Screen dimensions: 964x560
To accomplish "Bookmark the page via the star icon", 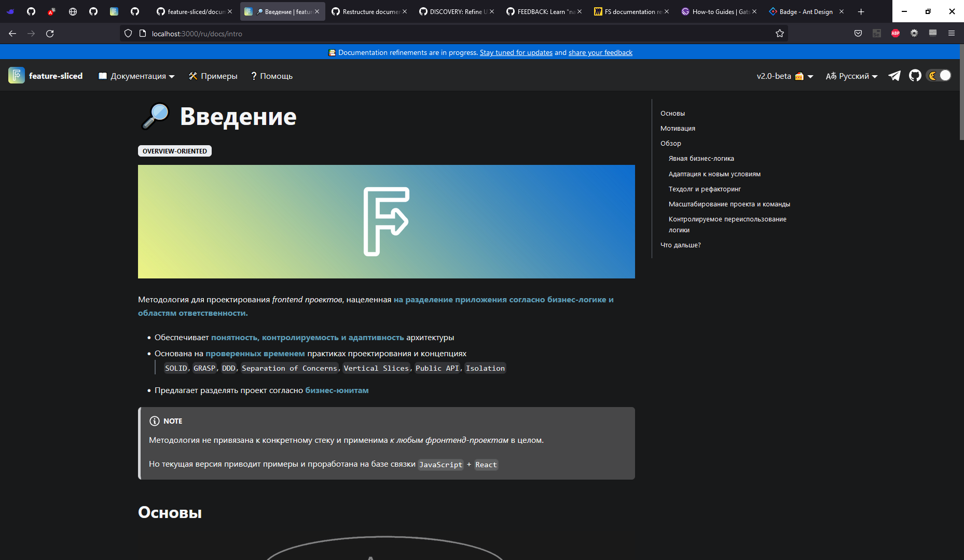I will click(x=780, y=33).
